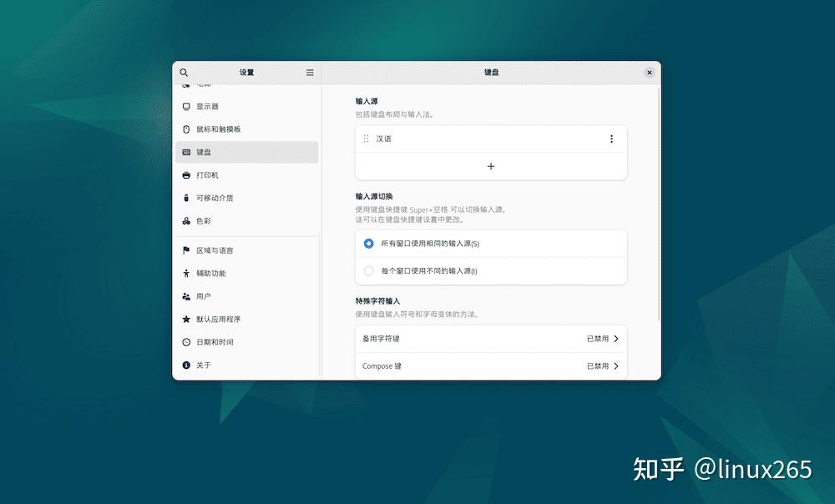Click the 色彩 color icon

(186, 221)
